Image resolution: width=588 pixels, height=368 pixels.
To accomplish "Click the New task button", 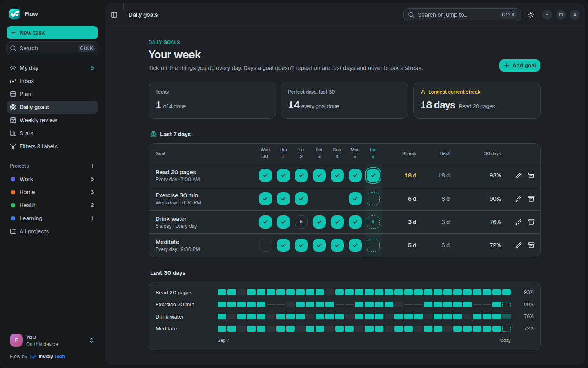I will [x=52, y=33].
